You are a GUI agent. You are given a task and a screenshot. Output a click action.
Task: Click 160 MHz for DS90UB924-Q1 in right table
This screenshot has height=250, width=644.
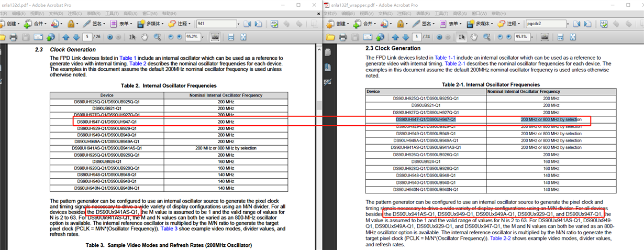[551, 162]
